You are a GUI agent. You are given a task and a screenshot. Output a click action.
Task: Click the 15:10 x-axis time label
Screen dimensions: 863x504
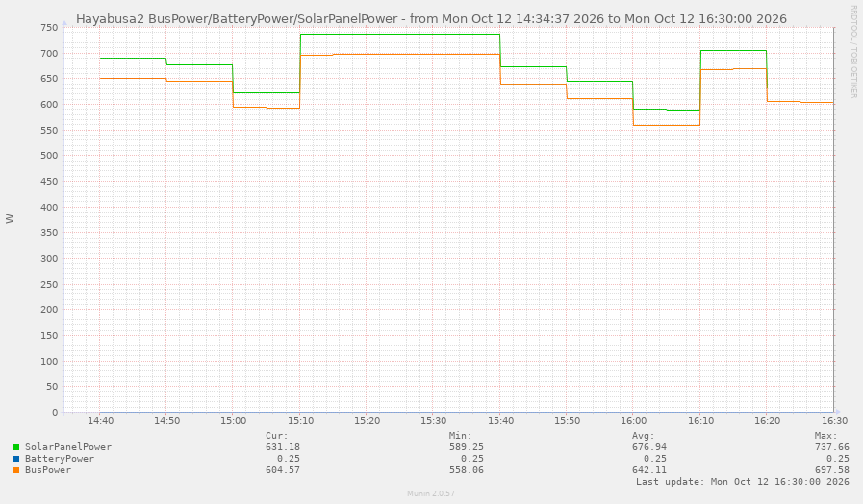coord(300,421)
